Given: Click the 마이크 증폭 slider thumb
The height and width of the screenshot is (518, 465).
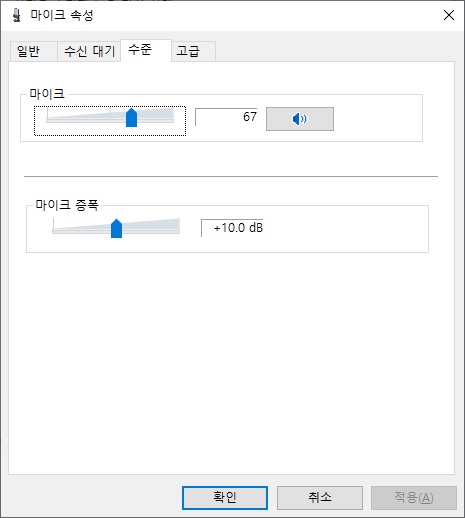Looking at the screenshot, I should pyautogui.click(x=116, y=228).
